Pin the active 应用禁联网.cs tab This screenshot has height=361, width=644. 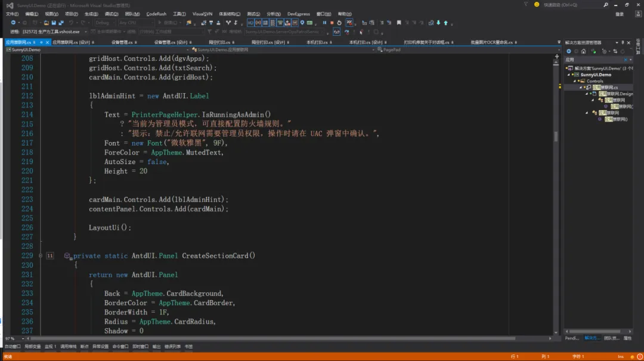click(x=41, y=42)
